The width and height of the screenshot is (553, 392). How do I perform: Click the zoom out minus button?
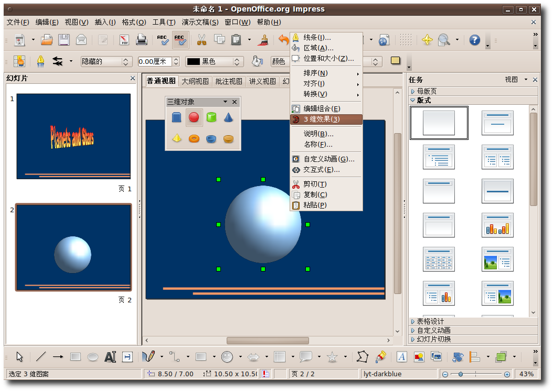[x=445, y=374]
